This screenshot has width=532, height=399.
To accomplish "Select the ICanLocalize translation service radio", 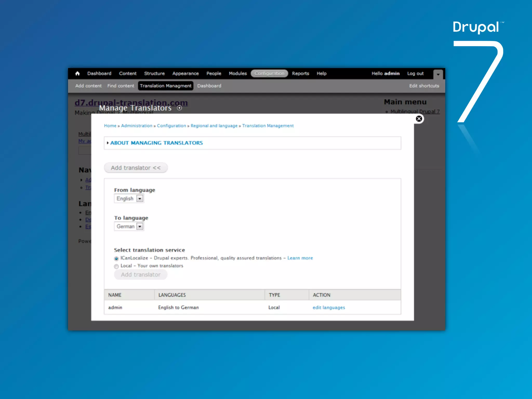I will (116, 258).
